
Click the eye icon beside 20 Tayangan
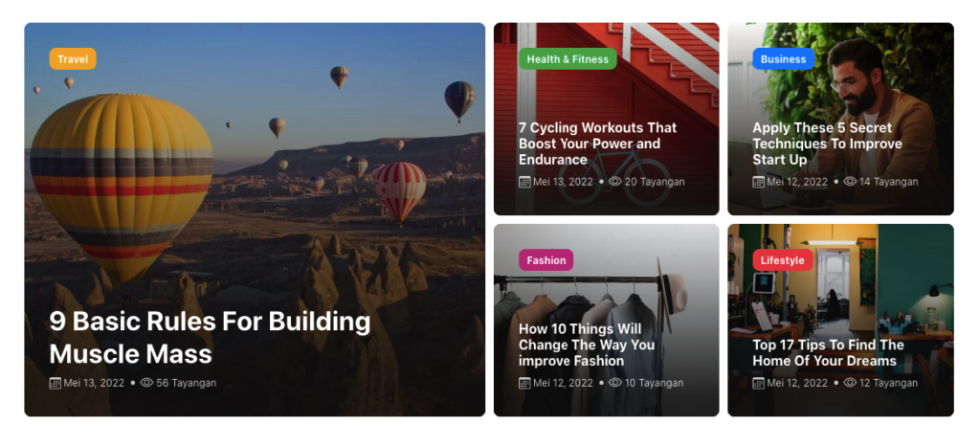(615, 182)
